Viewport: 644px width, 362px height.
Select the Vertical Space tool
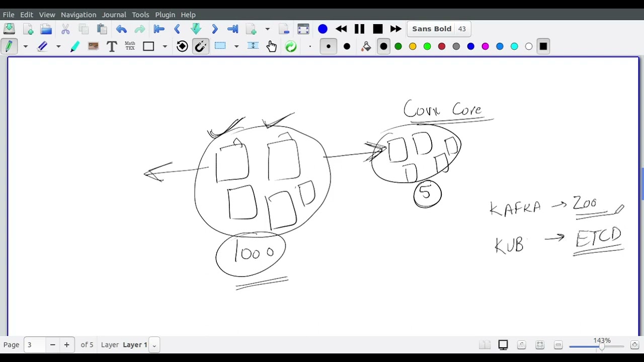(x=253, y=46)
